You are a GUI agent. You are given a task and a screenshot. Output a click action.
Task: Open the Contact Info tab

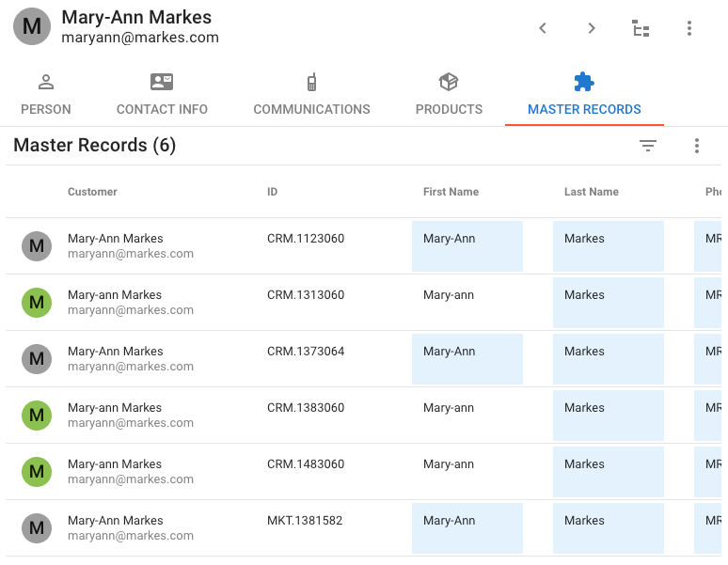point(162,95)
